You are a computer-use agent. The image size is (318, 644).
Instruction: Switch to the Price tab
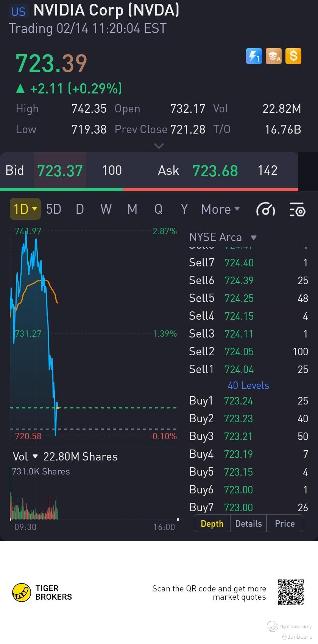point(285,524)
